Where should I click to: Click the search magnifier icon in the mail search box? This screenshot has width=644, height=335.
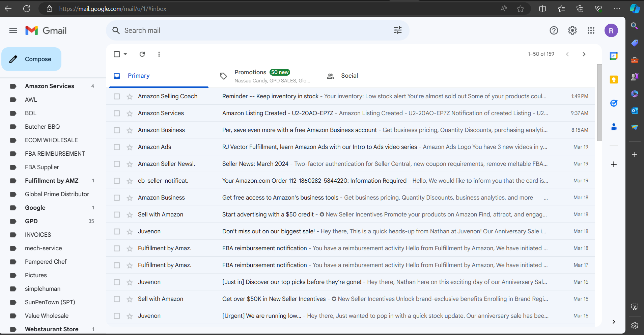pos(116,31)
